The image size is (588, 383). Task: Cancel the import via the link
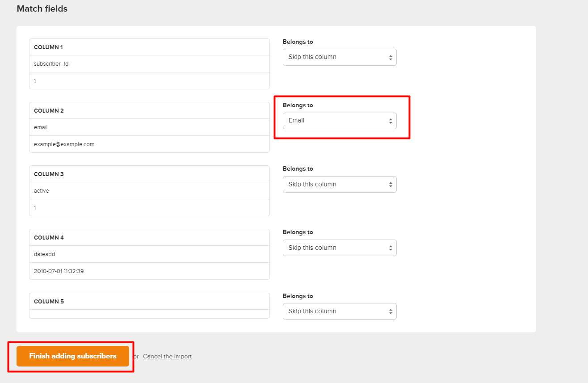coord(167,356)
